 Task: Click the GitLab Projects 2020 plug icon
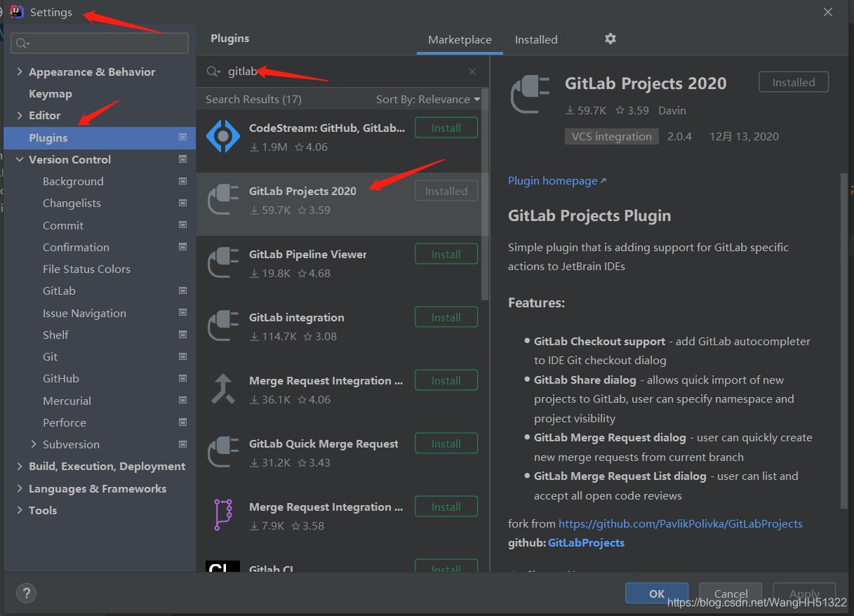pyautogui.click(x=222, y=199)
